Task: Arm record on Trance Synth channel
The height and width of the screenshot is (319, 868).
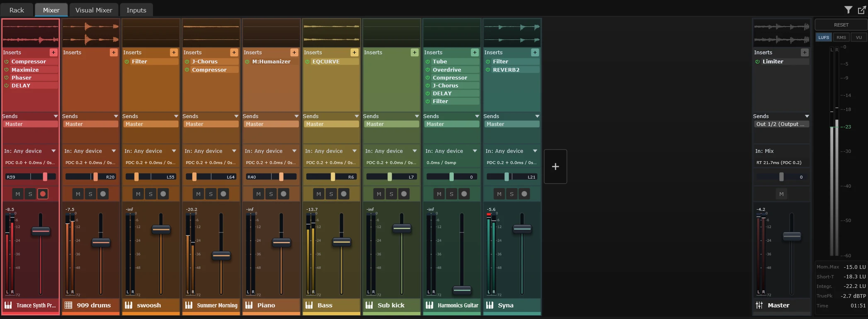Action: pyautogui.click(x=43, y=194)
